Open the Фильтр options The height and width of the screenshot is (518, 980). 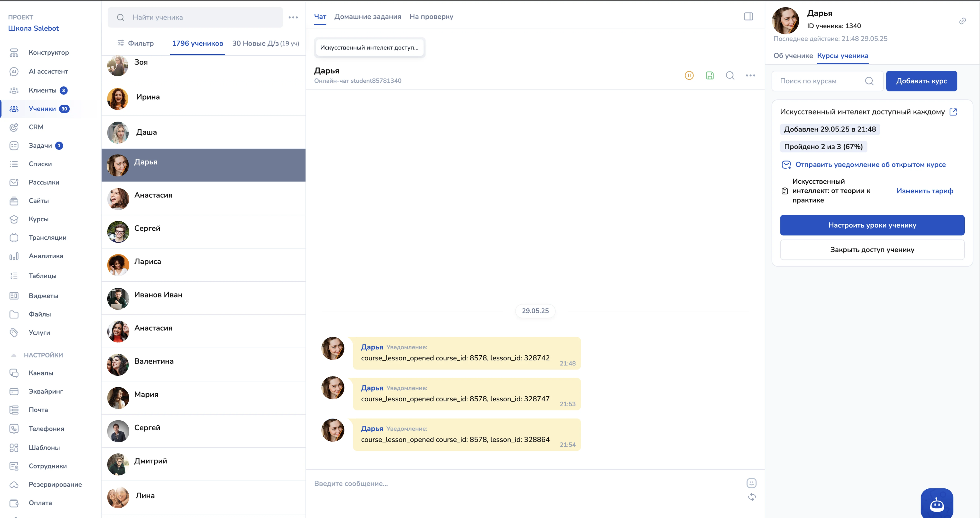tap(136, 43)
